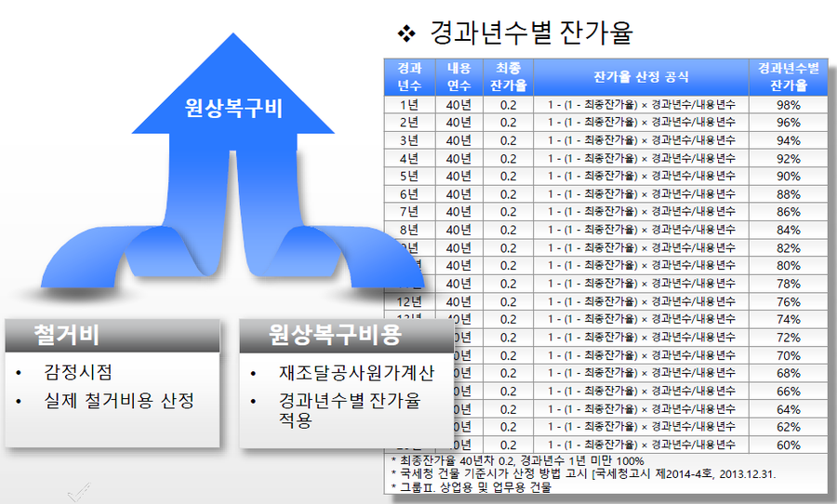Click the 74% residual value cell
The height and width of the screenshot is (504, 837).
click(789, 319)
